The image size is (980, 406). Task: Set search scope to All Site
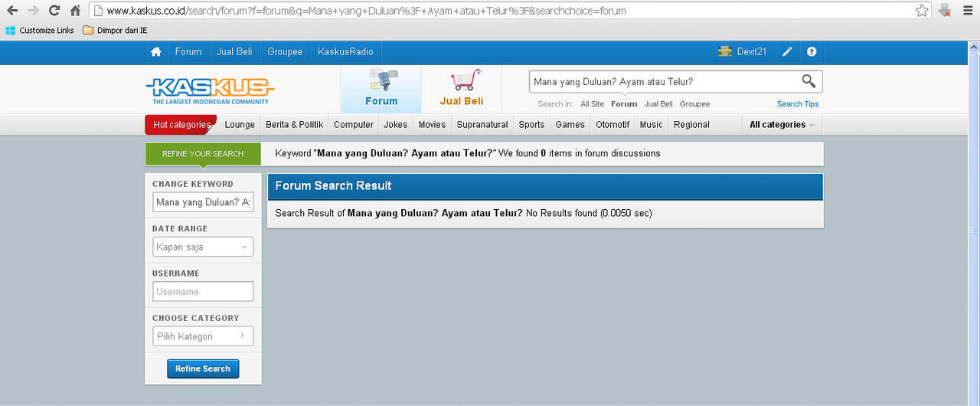592,104
